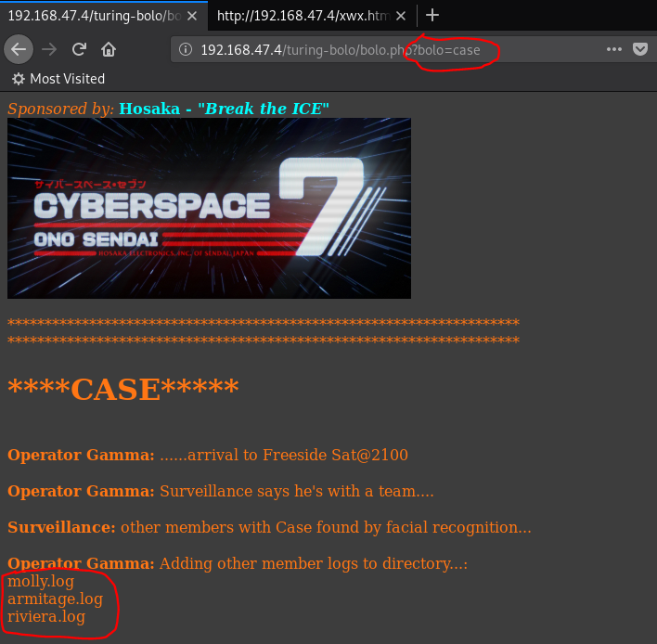This screenshot has height=644, width=657.
Task: Click the molly.log entry
Action: pos(41,581)
